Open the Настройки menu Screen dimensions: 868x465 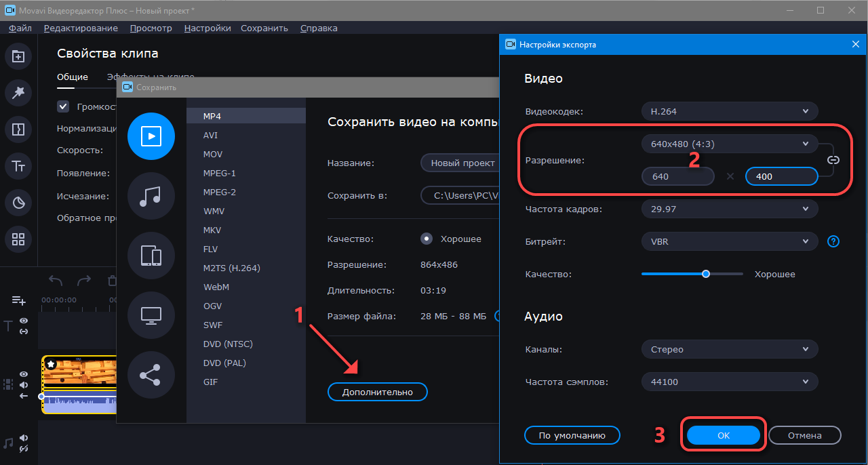(207, 28)
